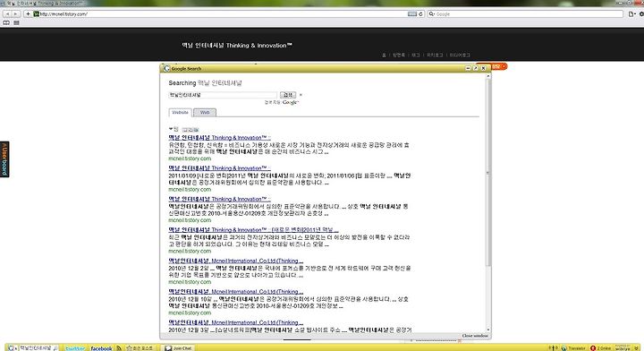Viewport: 644px width, 351px height.
Task: Go back with the browser back arrow
Action: (x=7, y=13)
